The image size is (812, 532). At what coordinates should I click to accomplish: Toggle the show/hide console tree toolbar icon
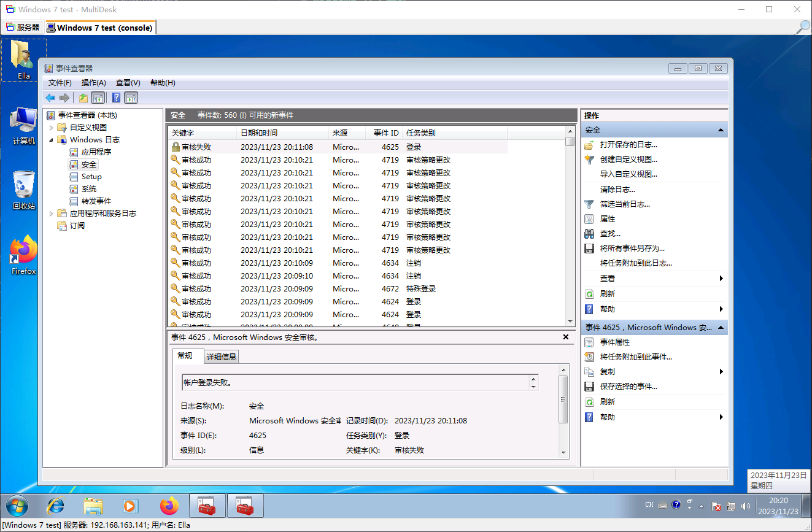pos(98,98)
